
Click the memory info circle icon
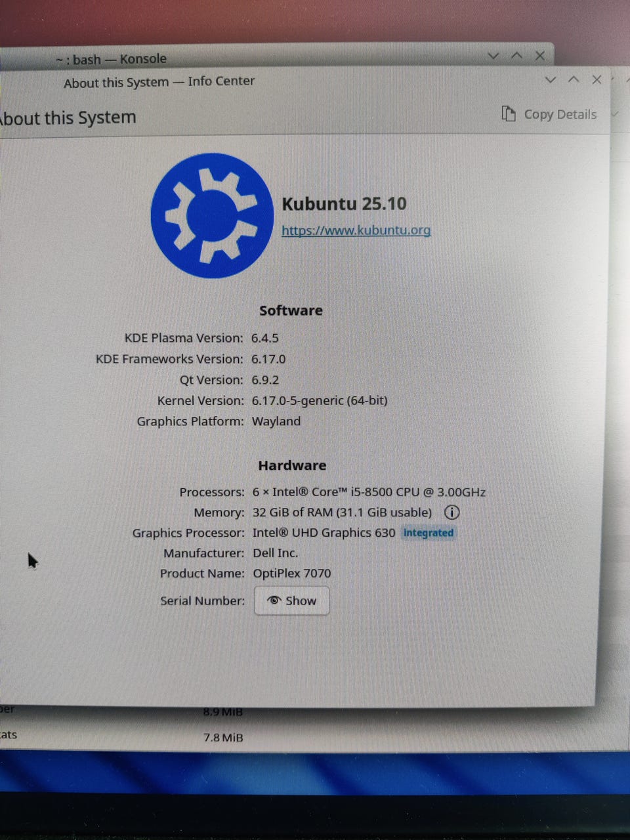click(x=451, y=513)
